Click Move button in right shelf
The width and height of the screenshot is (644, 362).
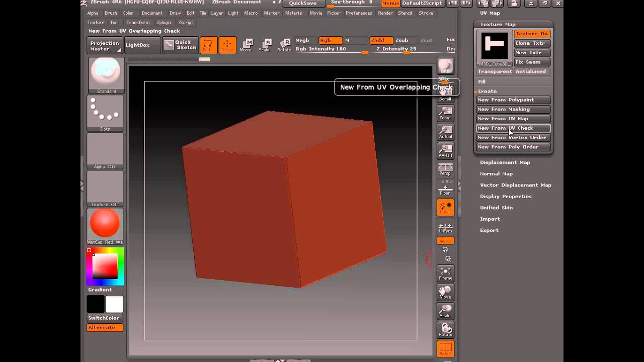(445, 292)
